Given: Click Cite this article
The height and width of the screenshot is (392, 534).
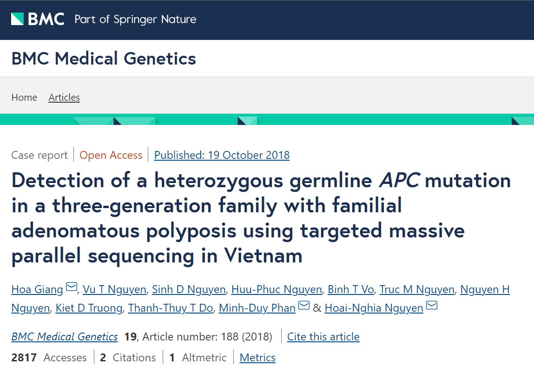Looking at the screenshot, I should (323, 336).
